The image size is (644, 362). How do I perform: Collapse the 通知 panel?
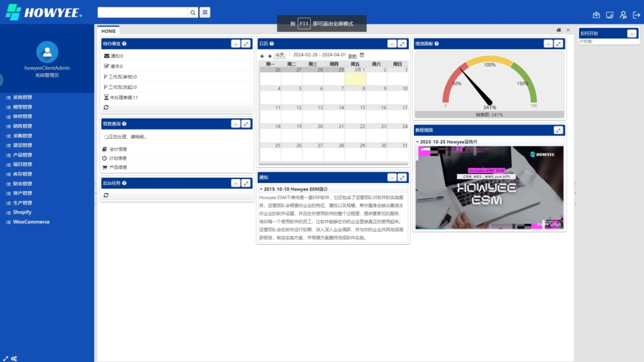[392, 177]
